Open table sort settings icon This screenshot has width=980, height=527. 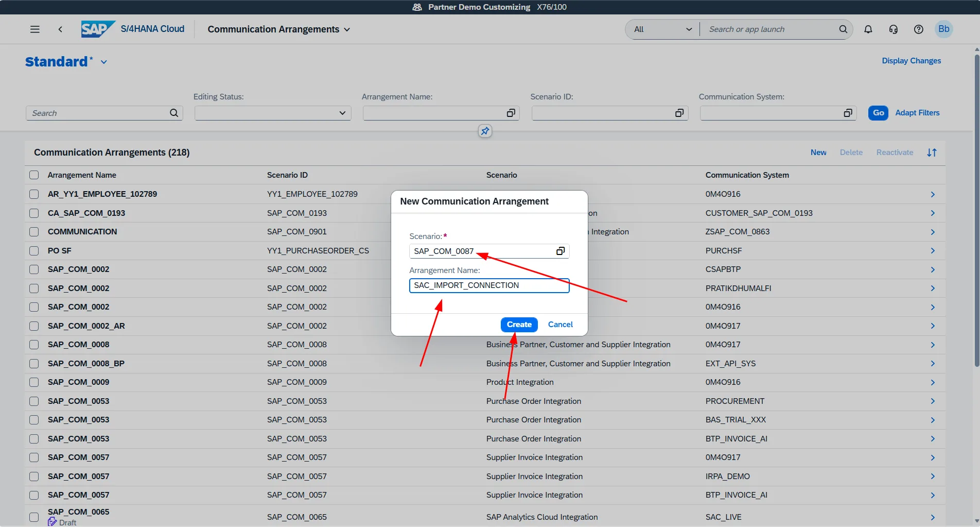coord(932,152)
